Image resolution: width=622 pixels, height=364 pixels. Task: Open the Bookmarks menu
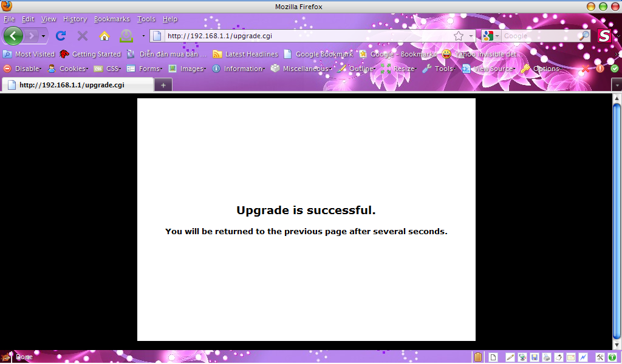[x=112, y=19]
